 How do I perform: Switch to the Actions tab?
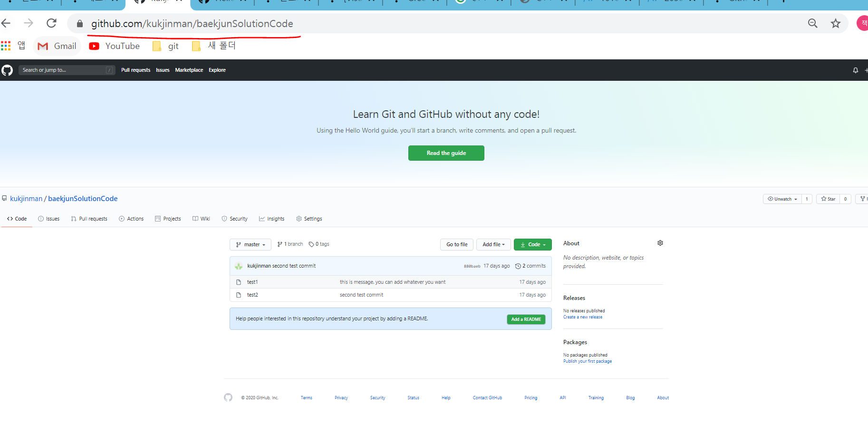click(x=131, y=219)
